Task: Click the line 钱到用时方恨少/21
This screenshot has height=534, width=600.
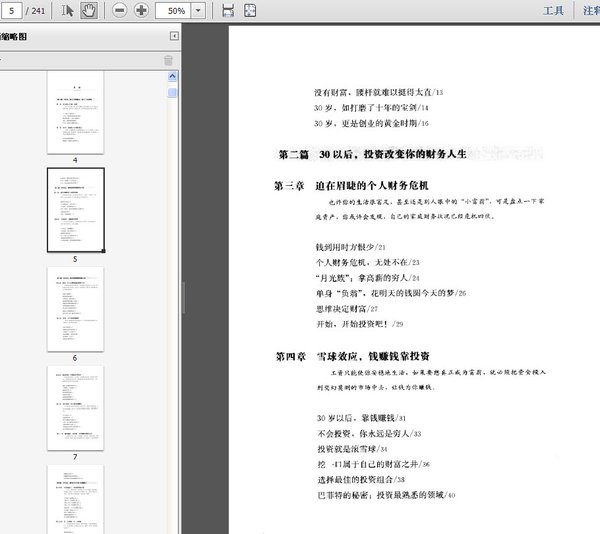Action: (x=350, y=247)
